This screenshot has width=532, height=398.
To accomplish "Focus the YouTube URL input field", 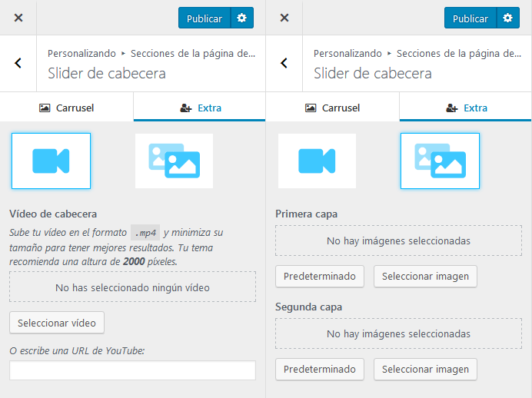I will pyautogui.click(x=132, y=370).
